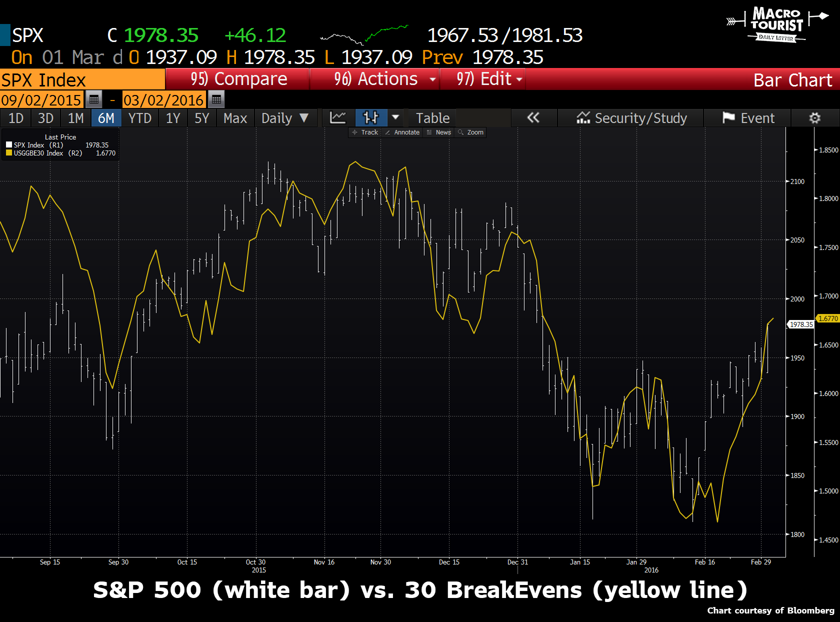Open the end date calendar picker

click(x=216, y=99)
